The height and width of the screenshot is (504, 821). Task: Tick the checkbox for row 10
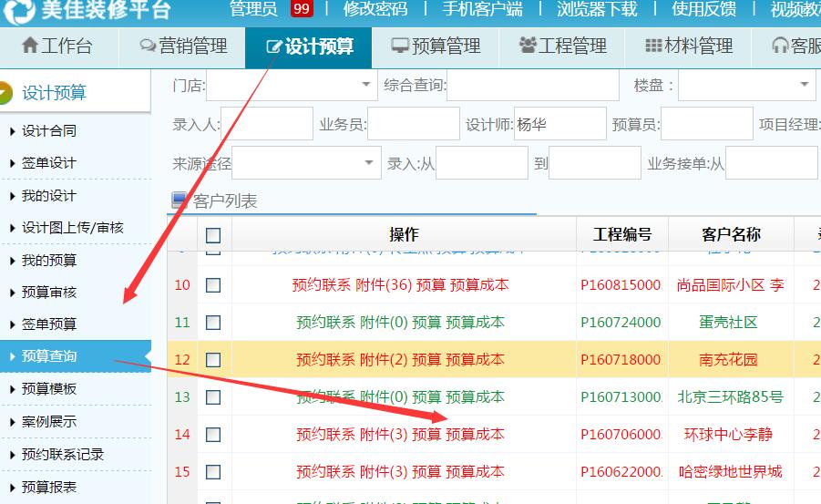213,285
